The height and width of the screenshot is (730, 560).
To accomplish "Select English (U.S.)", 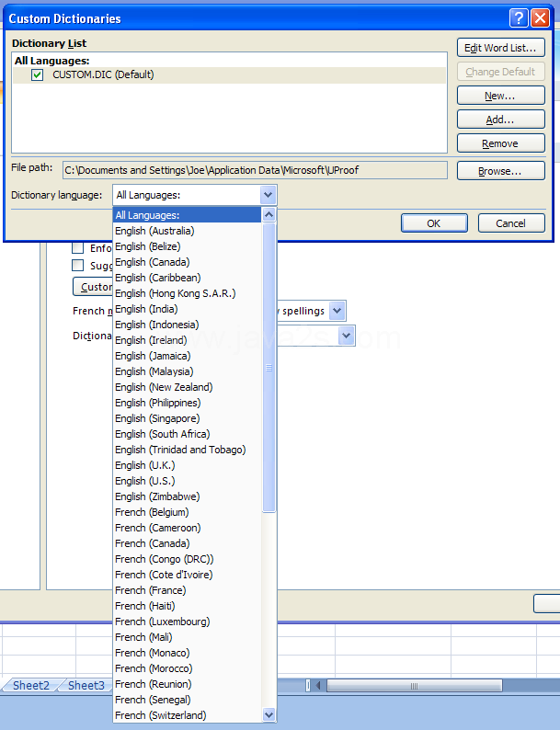I will (188, 481).
